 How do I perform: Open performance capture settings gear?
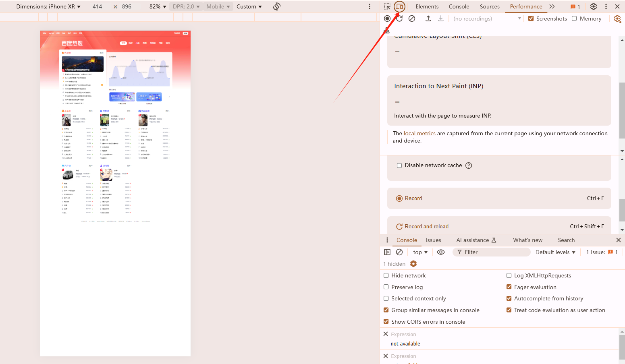pyautogui.click(x=617, y=19)
